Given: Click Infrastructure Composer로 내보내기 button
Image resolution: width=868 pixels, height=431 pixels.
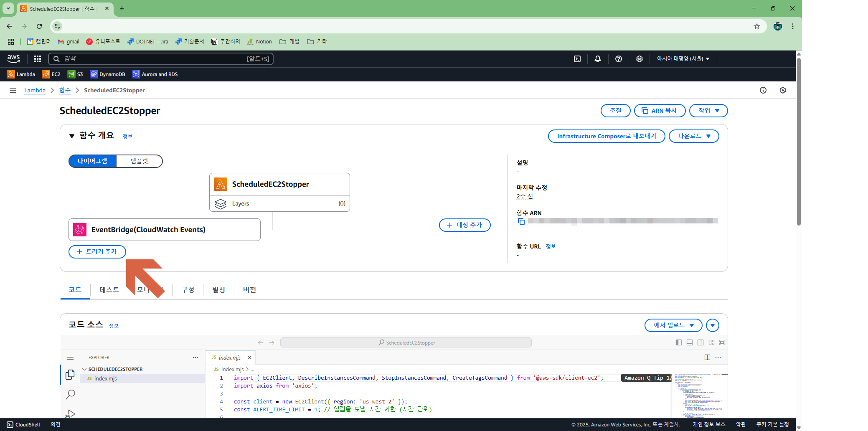Looking at the screenshot, I should coord(607,136).
